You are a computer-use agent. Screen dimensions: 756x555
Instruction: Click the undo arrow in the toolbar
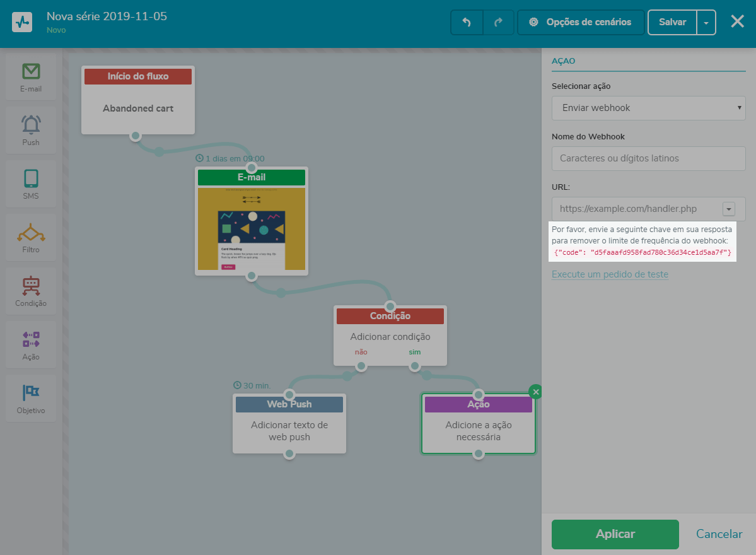[466, 21]
